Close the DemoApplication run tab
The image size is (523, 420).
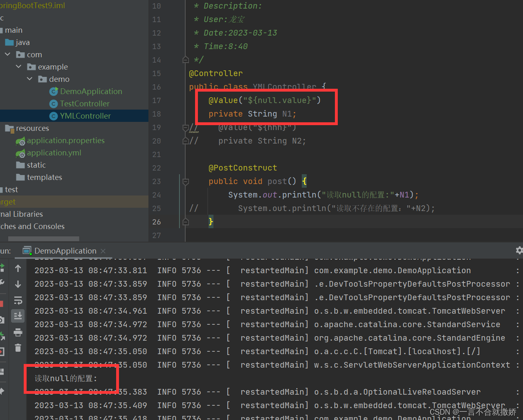click(x=103, y=251)
